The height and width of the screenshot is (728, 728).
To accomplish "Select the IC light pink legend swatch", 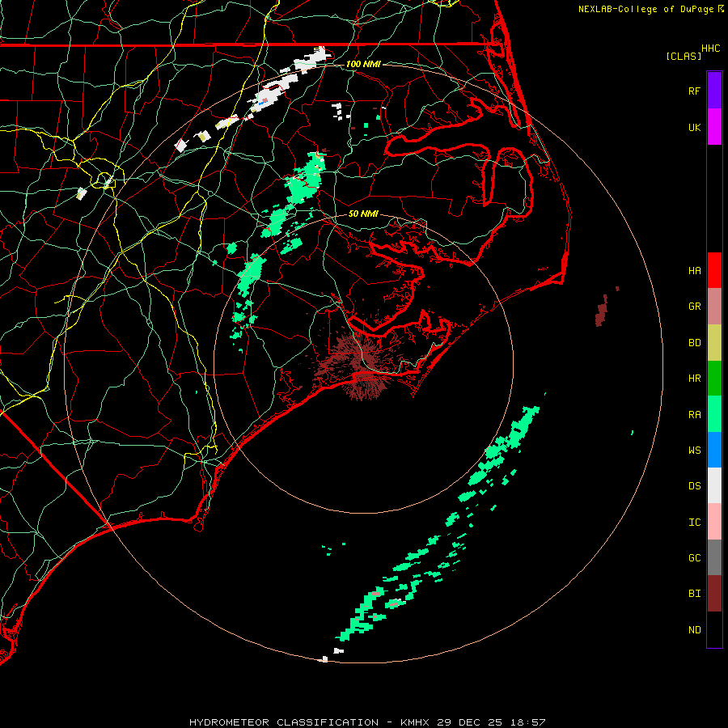I will pyautogui.click(x=714, y=522).
